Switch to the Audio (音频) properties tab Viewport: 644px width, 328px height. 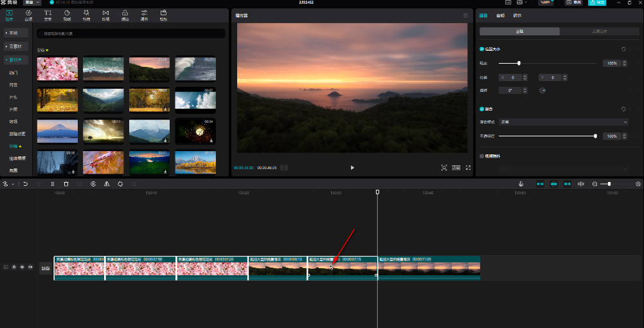pyautogui.click(x=500, y=15)
